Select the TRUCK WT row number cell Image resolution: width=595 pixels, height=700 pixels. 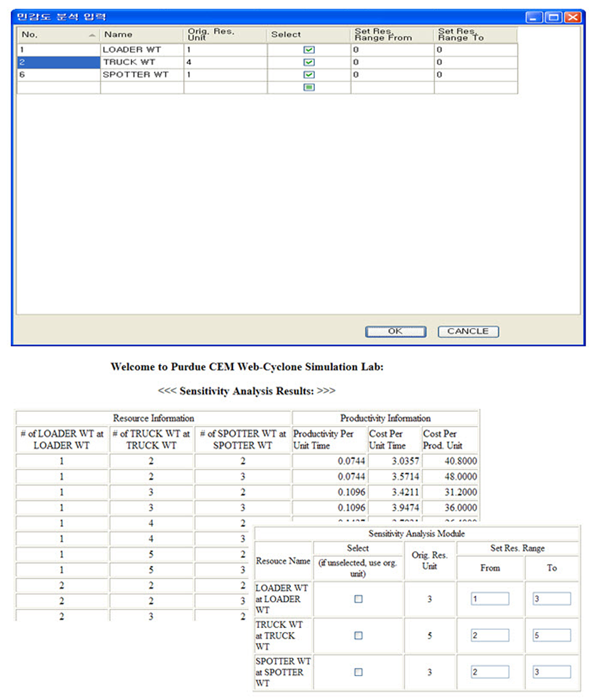click(x=58, y=63)
